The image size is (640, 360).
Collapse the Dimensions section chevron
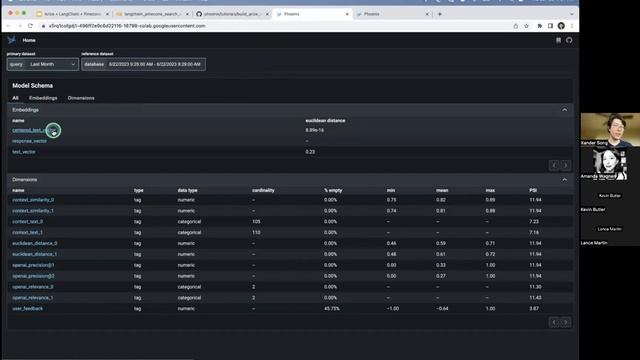(x=564, y=180)
